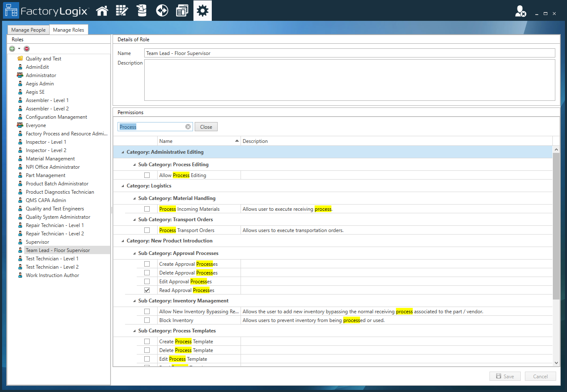The width and height of the screenshot is (567, 392).
Task: Click the Close button beside the search box
Action: 206,127
